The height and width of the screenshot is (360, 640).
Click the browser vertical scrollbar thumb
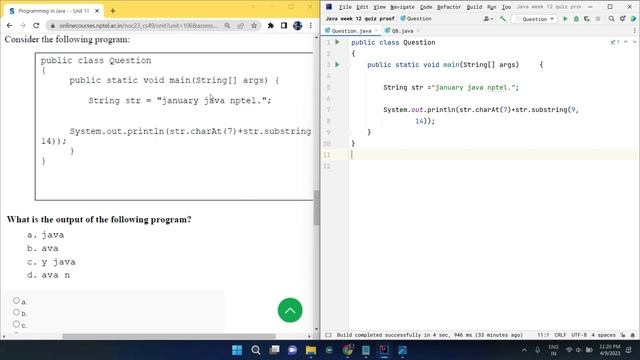coord(316,207)
